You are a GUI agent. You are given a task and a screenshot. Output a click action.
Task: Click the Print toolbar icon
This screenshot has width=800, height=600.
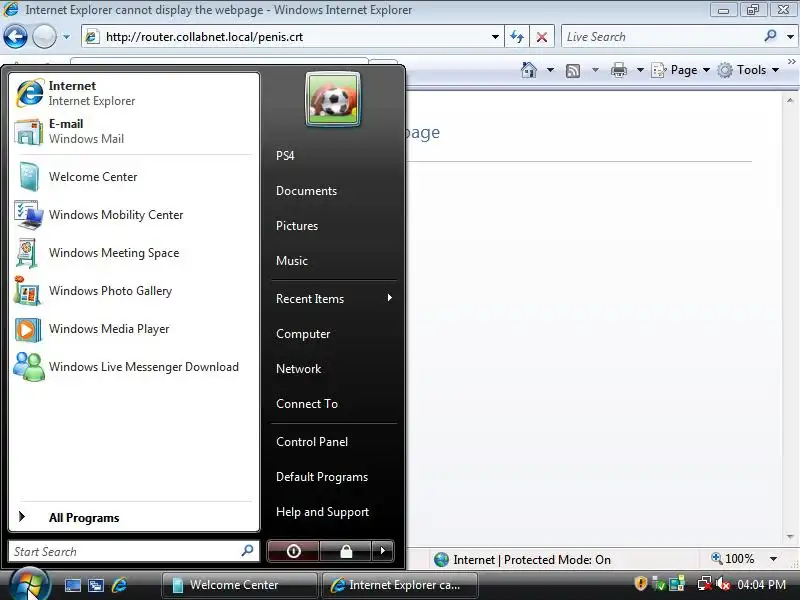[619, 70]
